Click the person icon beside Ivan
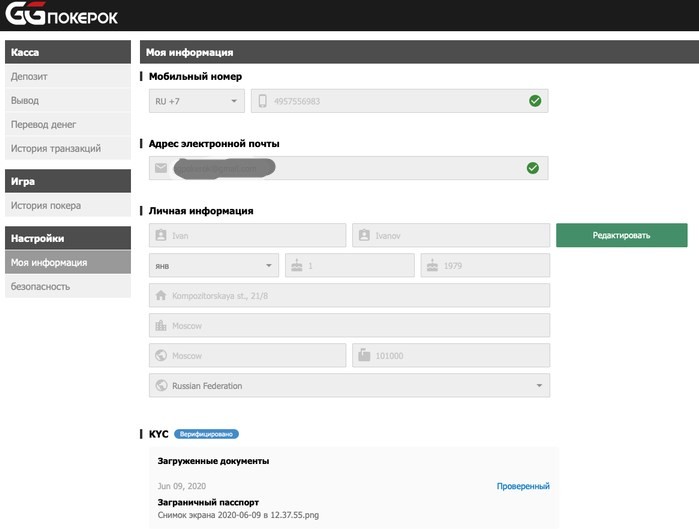The width and height of the screenshot is (699, 529). click(160, 236)
